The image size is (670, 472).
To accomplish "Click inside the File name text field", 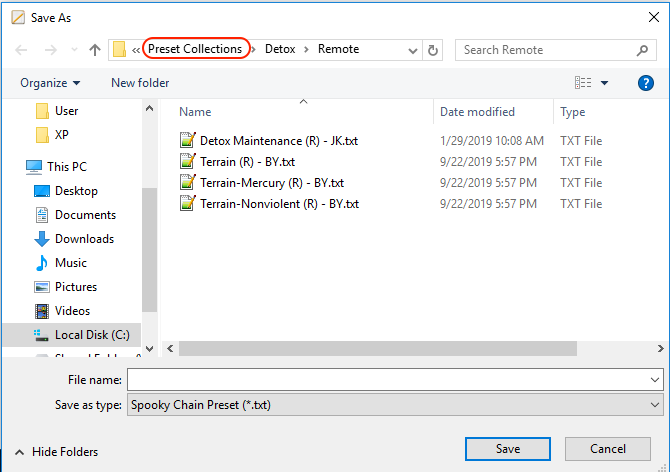I will pyautogui.click(x=385, y=380).
